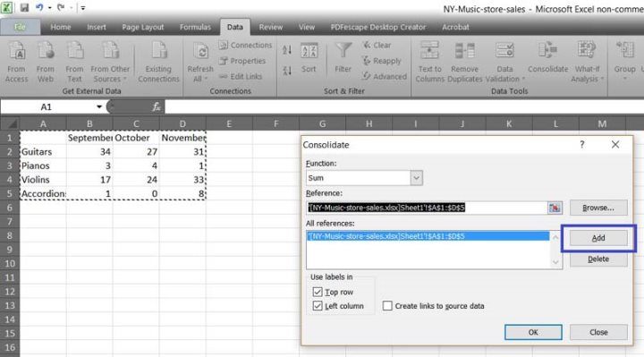
Task: Collapse dialog with Reference range selector
Action: 555,208
